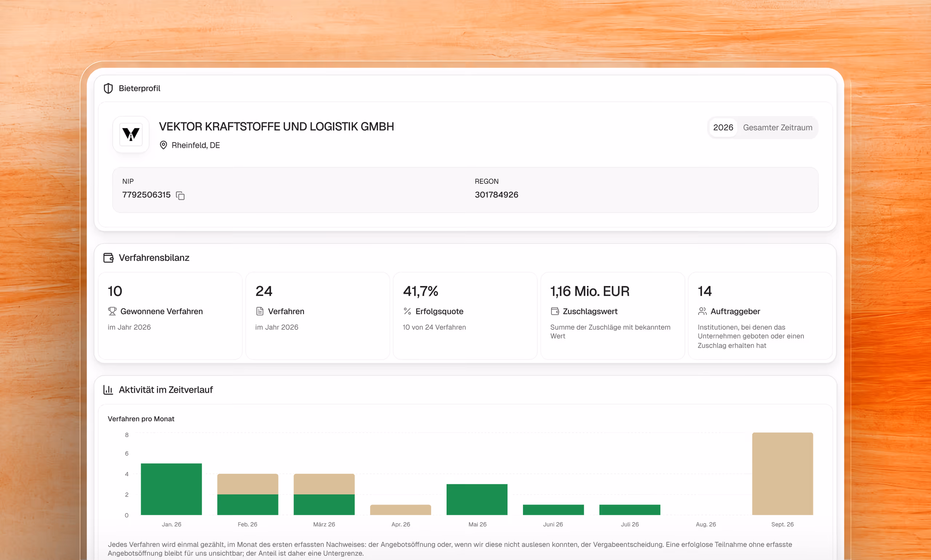Select the 2026 period tab
The height and width of the screenshot is (560, 931).
tap(723, 128)
